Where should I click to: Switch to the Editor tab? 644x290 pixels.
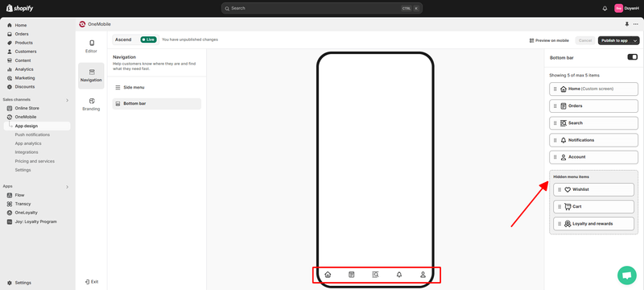[91, 47]
